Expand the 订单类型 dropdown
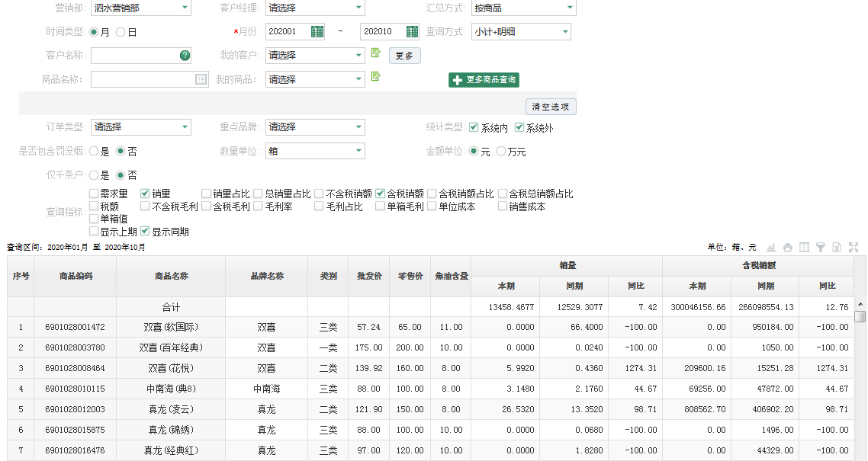The image size is (868, 461). tap(141, 127)
